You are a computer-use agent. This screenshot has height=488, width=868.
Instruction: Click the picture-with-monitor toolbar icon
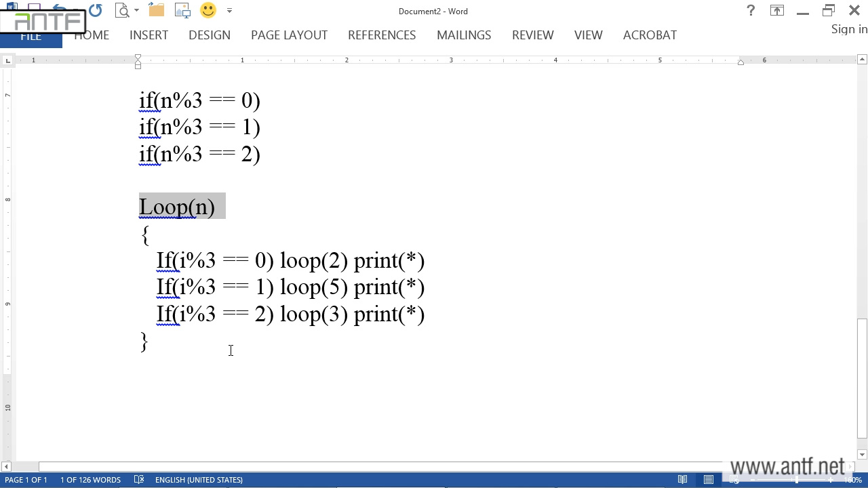[182, 10]
